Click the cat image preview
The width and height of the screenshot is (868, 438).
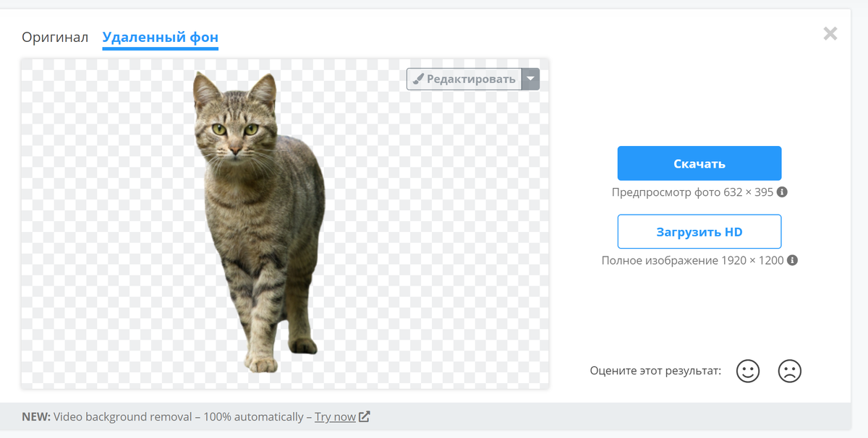click(x=285, y=223)
